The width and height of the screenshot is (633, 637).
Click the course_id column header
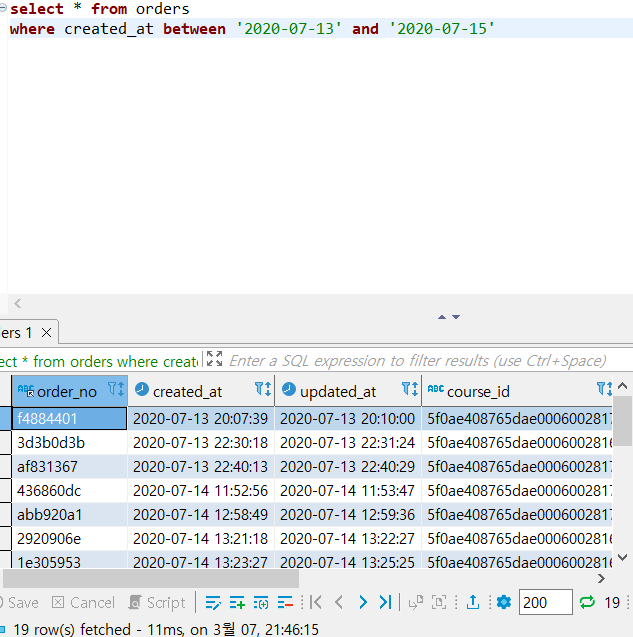click(x=517, y=391)
